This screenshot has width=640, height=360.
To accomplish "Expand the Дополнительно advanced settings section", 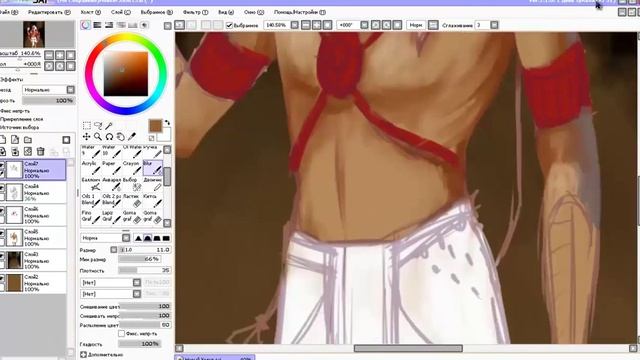I will [x=84, y=355].
